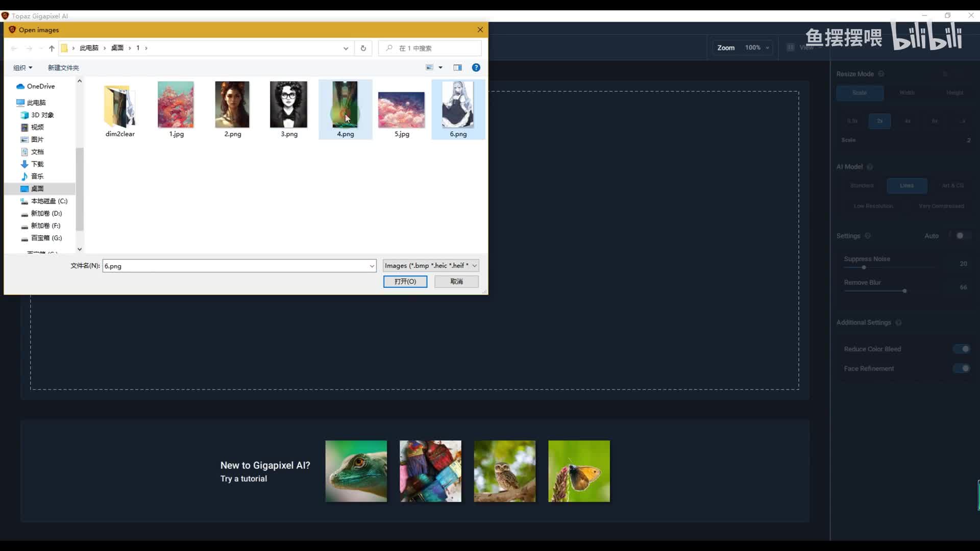Open the Music (音乐) folder icon
The height and width of the screenshot is (551, 980).
point(24,176)
